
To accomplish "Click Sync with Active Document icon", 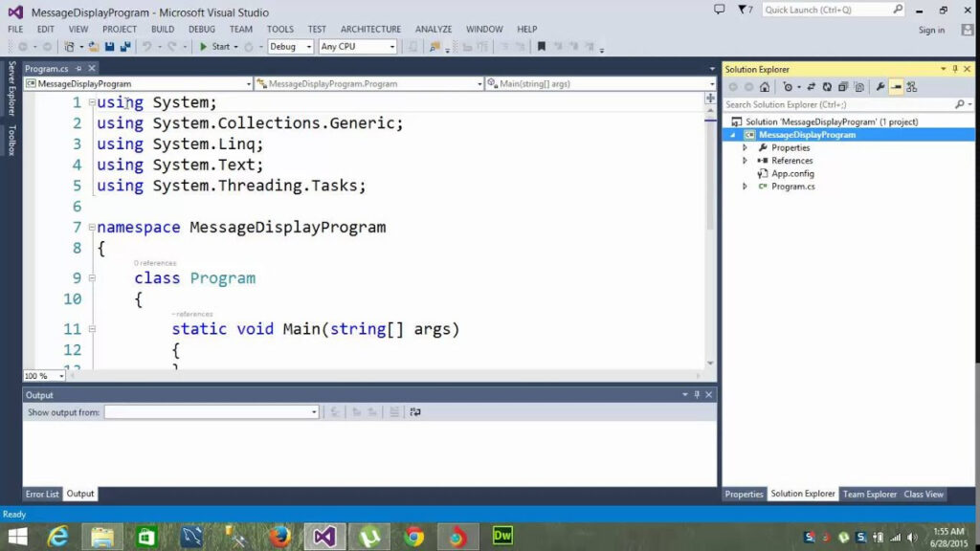I will (811, 87).
